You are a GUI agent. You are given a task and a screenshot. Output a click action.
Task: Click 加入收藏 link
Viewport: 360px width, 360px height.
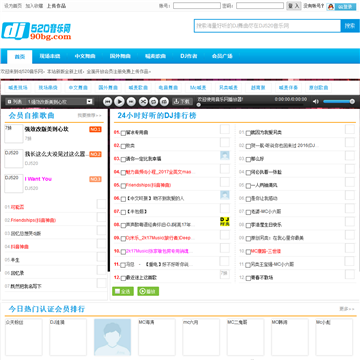[x=34, y=6]
